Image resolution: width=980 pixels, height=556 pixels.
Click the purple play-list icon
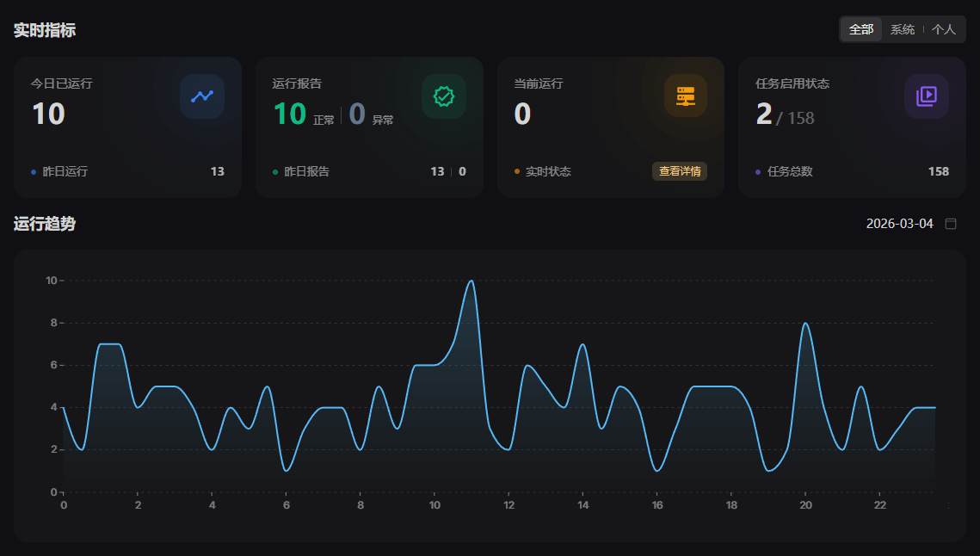click(927, 96)
